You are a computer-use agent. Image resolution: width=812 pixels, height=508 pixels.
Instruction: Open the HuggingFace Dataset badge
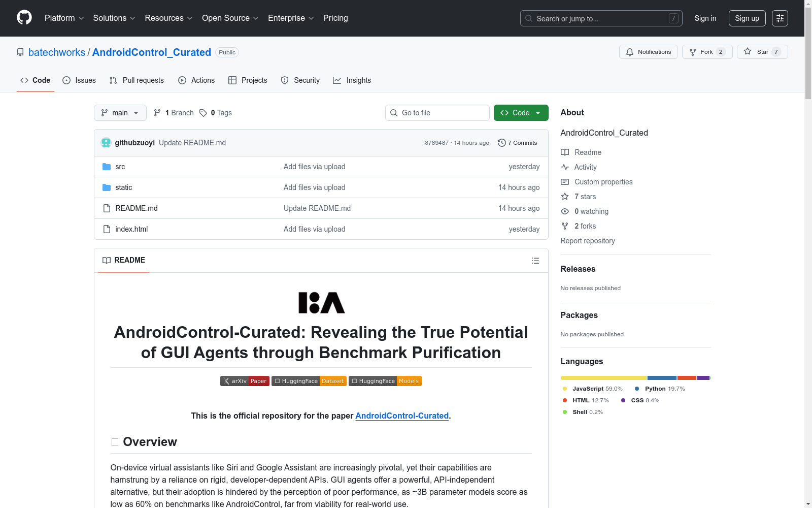309,381
